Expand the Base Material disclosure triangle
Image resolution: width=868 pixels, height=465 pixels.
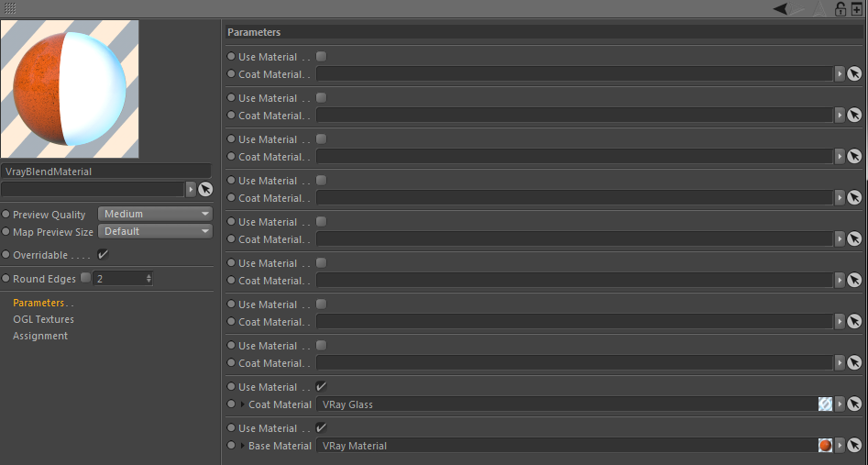coord(243,446)
